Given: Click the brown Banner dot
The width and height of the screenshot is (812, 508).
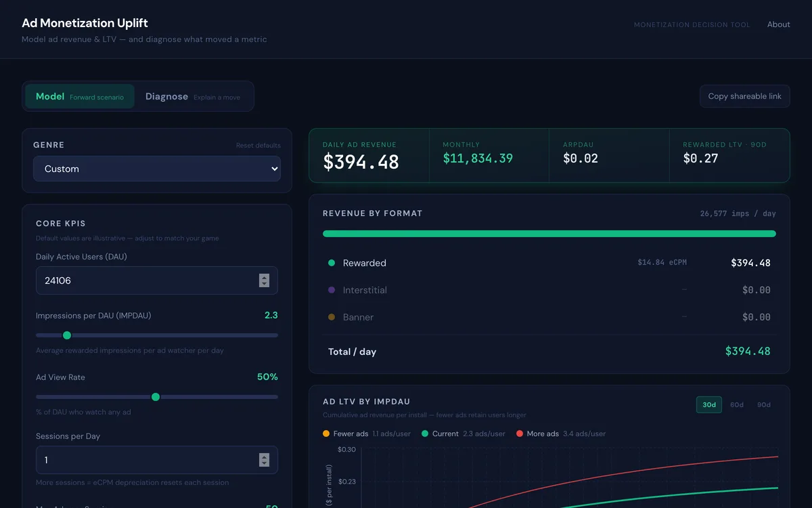Looking at the screenshot, I should tap(332, 317).
